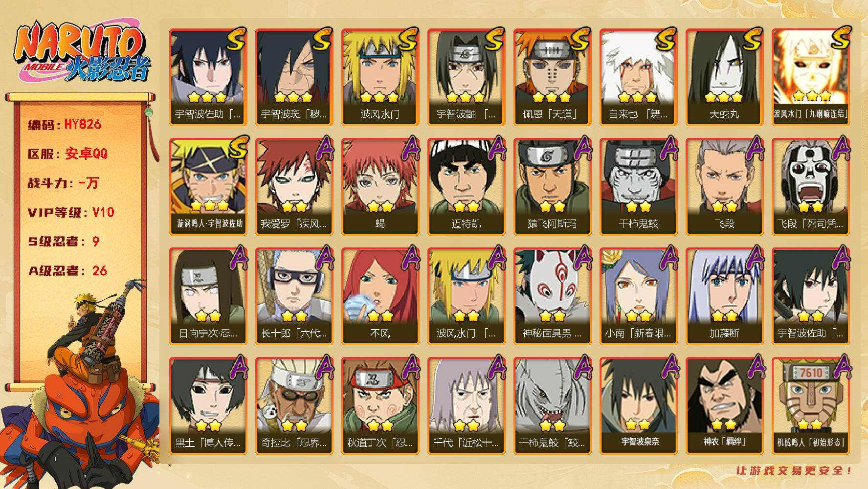Select the 神秘面具男 masked ninja card
Viewport: 868px width, 489px height.
pyautogui.click(x=552, y=296)
